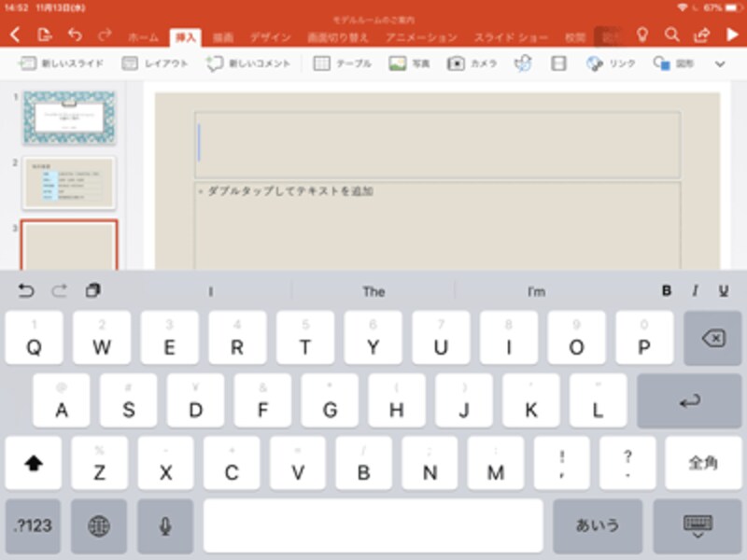Hide the on-screen keyboard
747x560 pixels.
pos(698,525)
